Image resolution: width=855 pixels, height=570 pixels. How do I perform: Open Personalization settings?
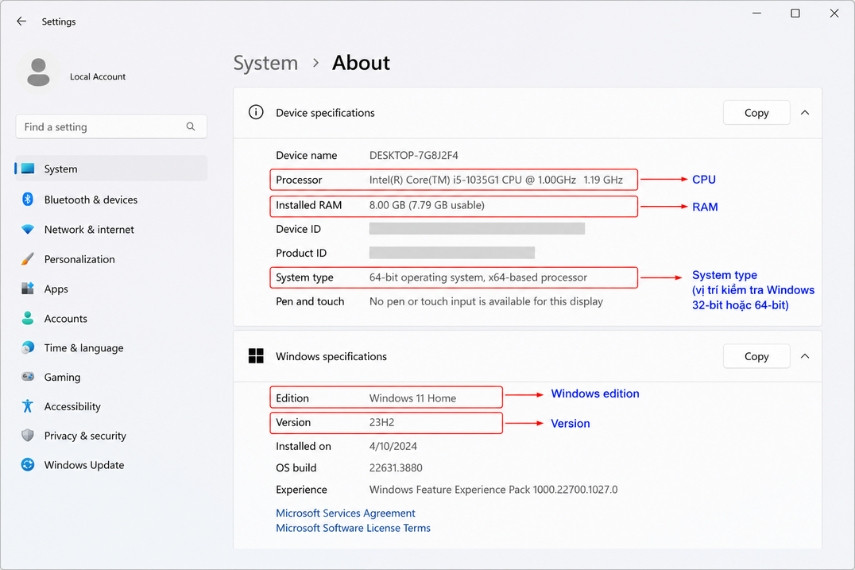(111, 259)
